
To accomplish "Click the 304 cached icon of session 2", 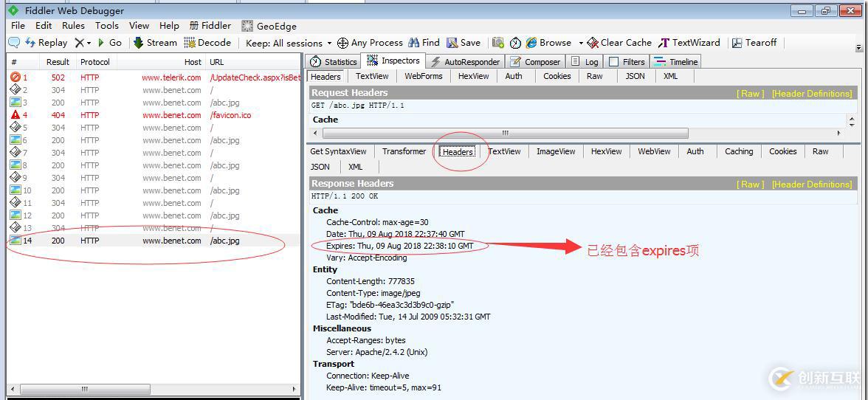I will tap(15, 89).
